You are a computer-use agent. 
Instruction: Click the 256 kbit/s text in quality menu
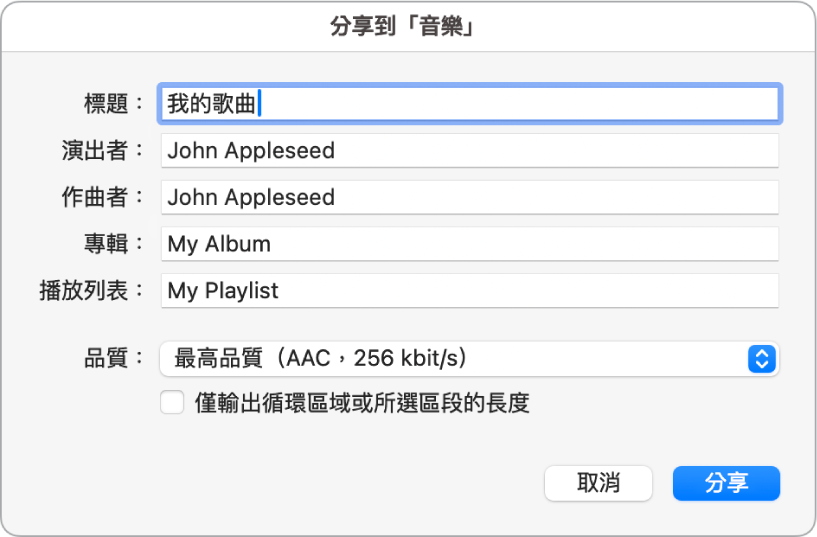click(406, 358)
